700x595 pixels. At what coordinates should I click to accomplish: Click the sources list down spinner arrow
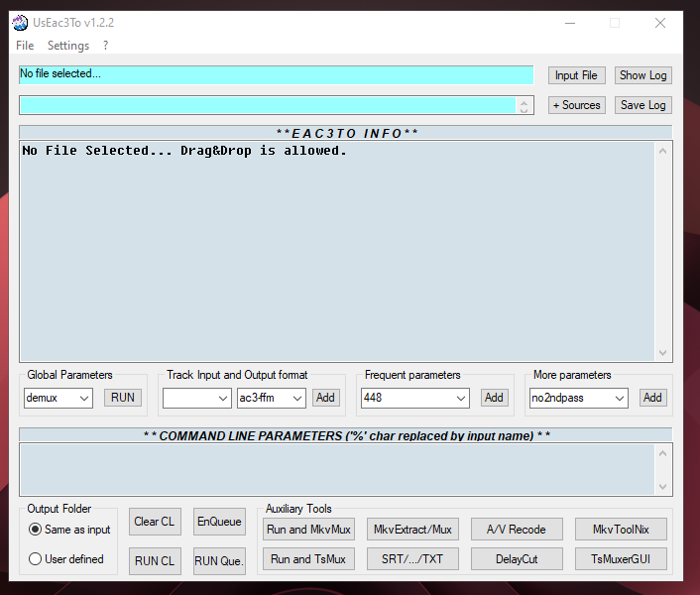[524, 109]
